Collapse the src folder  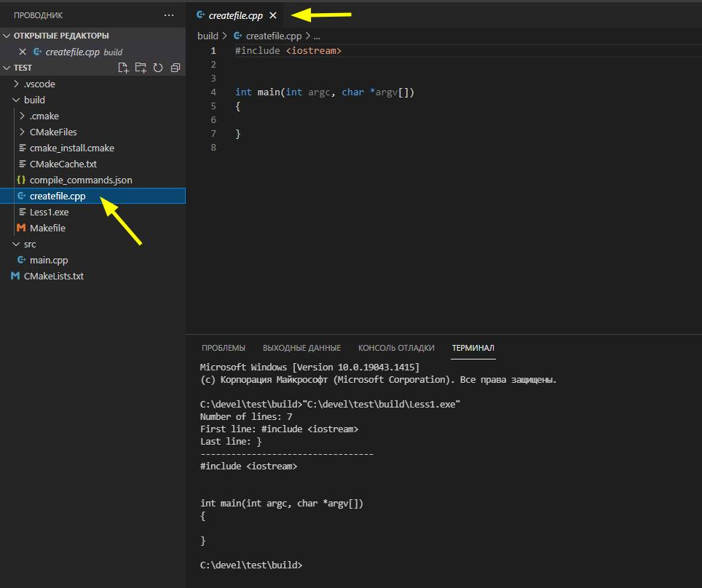tap(29, 244)
